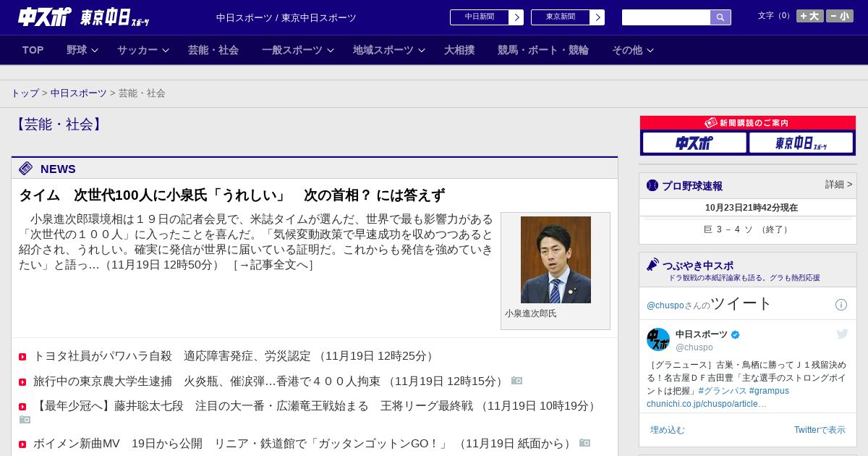Image resolution: width=868 pixels, height=456 pixels.
Task: Open the 小泉進次郎氏 photo thumbnail
Action: (x=556, y=260)
